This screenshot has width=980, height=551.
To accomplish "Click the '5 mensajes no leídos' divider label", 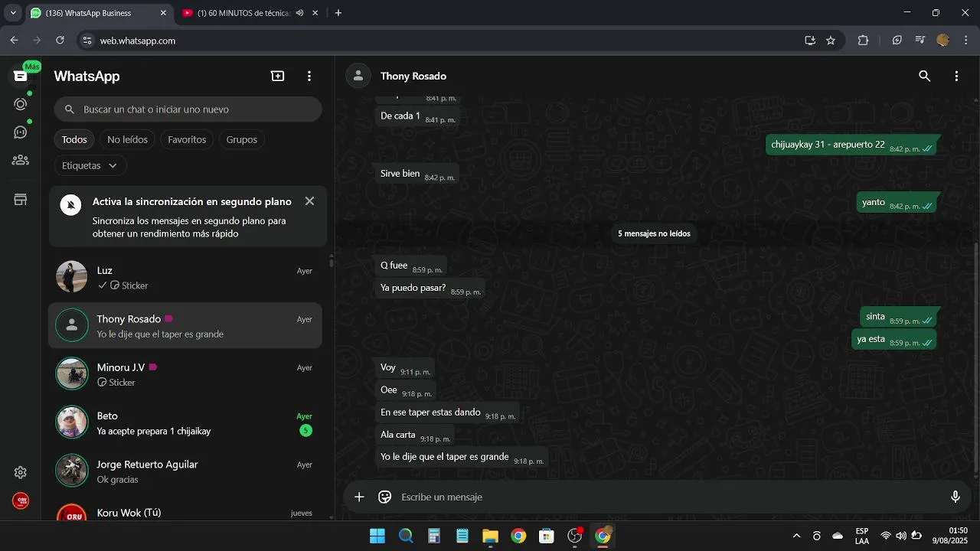I will 654,233.
